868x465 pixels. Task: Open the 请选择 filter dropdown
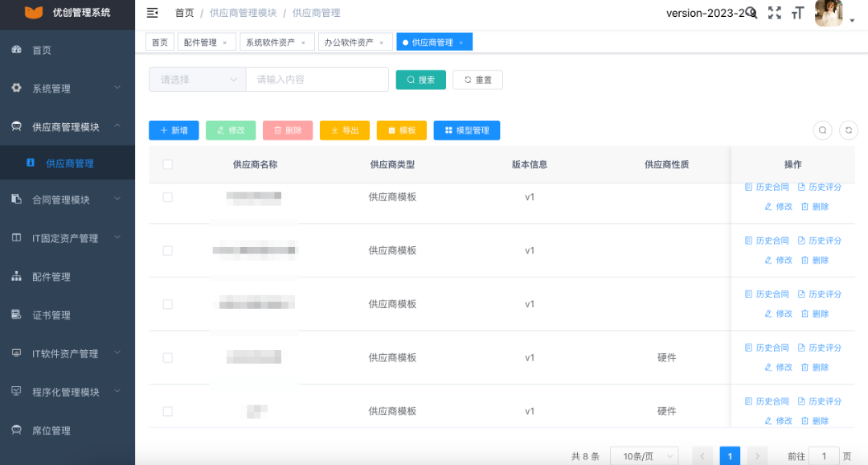[196, 79]
